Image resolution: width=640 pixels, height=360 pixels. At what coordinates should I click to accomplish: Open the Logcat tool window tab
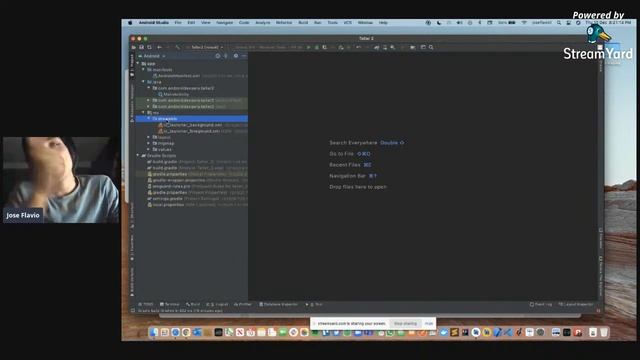(217, 304)
